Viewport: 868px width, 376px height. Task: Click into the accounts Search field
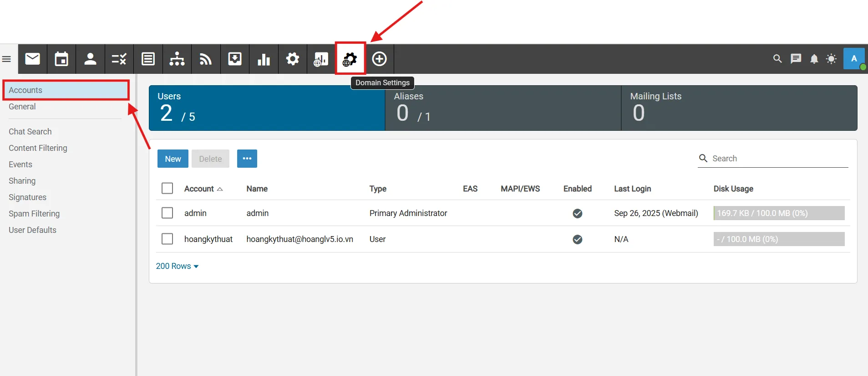[x=778, y=159]
